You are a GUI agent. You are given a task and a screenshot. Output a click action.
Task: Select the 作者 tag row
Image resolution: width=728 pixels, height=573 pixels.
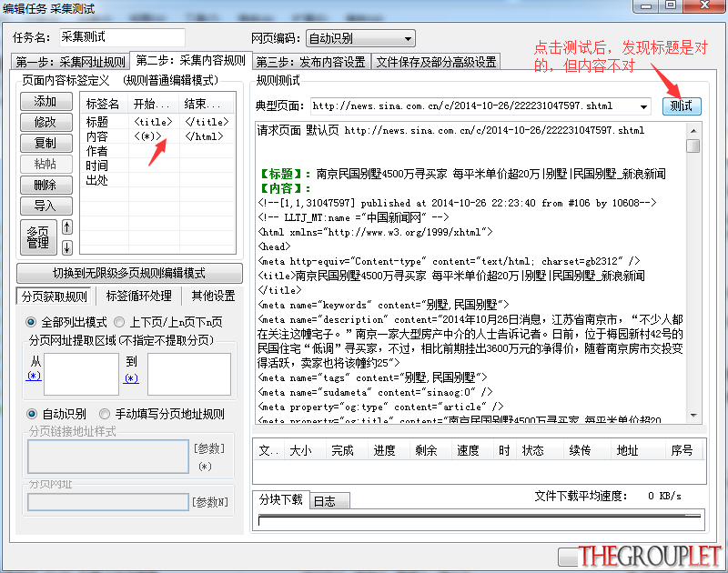click(157, 151)
